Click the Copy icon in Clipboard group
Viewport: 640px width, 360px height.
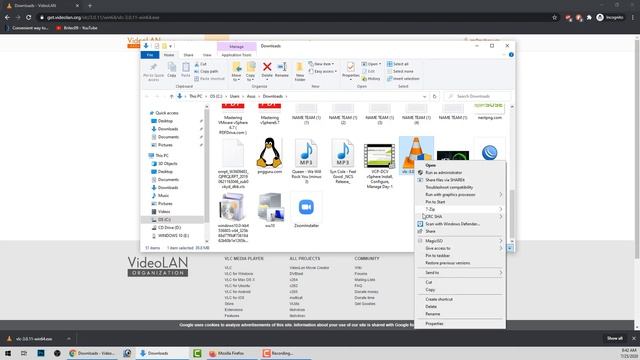pyautogui.click(x=172, y=67)
